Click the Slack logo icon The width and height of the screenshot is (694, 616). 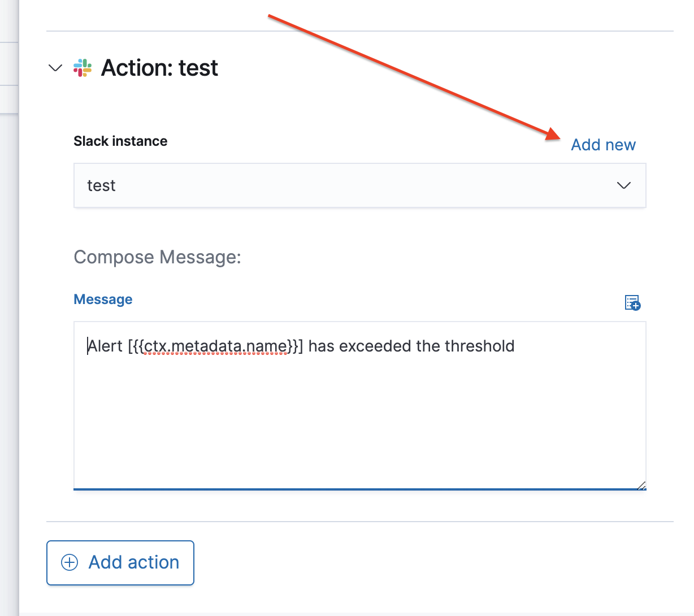[83, 68]
